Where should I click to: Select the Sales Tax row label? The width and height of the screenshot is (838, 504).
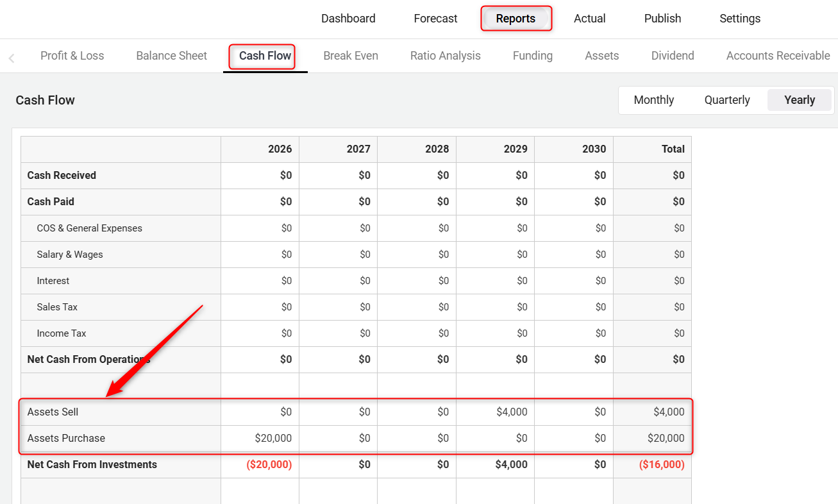[x=57, y=307]
